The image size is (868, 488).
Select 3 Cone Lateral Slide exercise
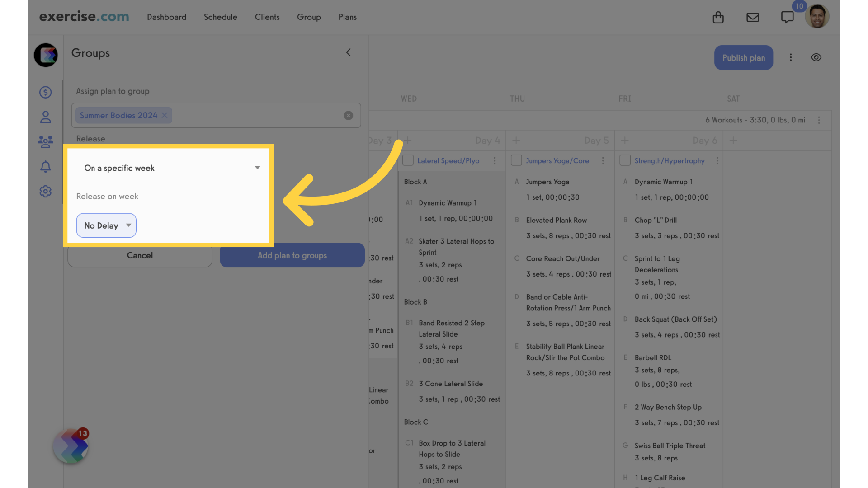point(450,384)
